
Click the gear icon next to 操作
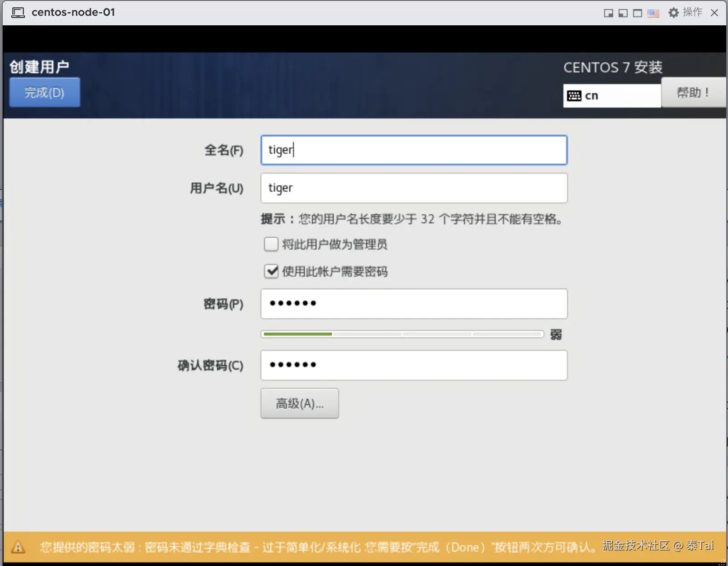coord(673,13)
